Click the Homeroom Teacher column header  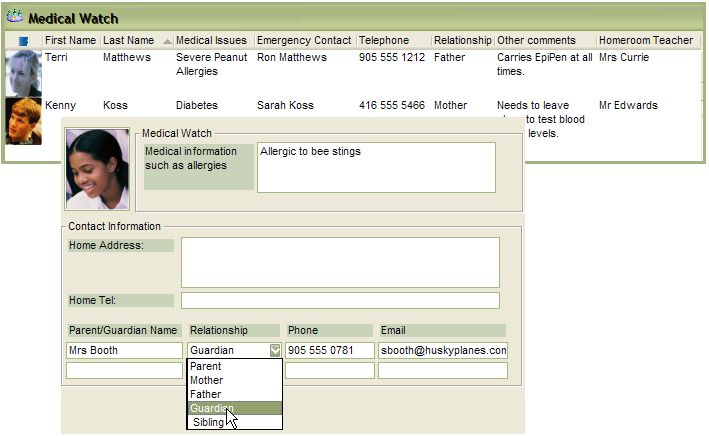pos(645,40)
